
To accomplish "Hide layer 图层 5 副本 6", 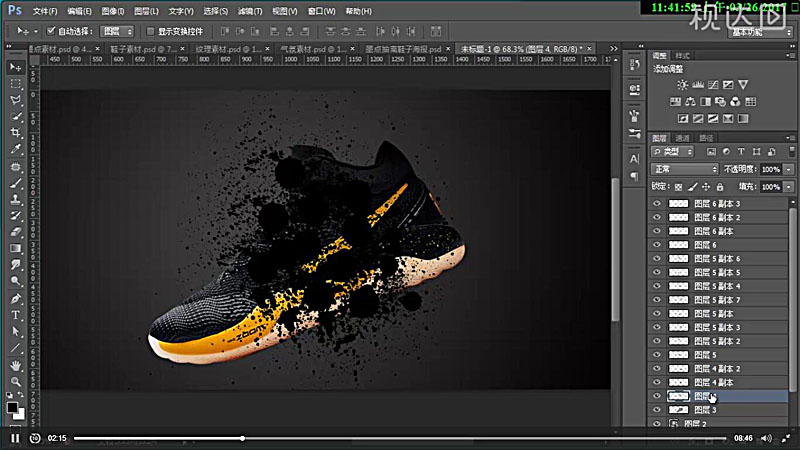I will point(657,259).
